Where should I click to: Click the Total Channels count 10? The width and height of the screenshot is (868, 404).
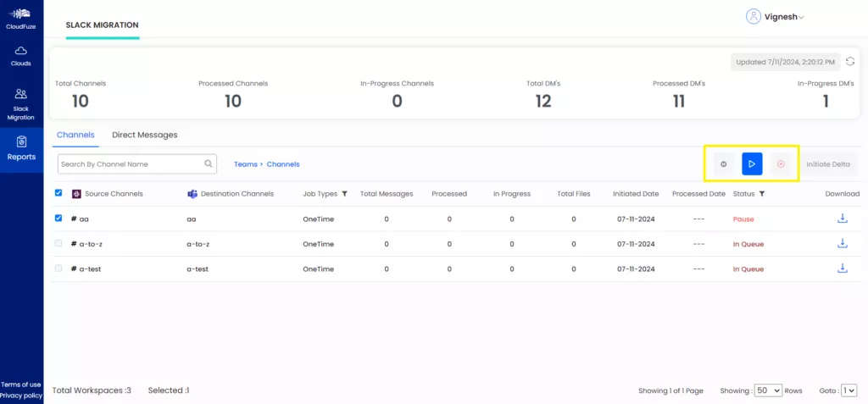tap(81, 102)
